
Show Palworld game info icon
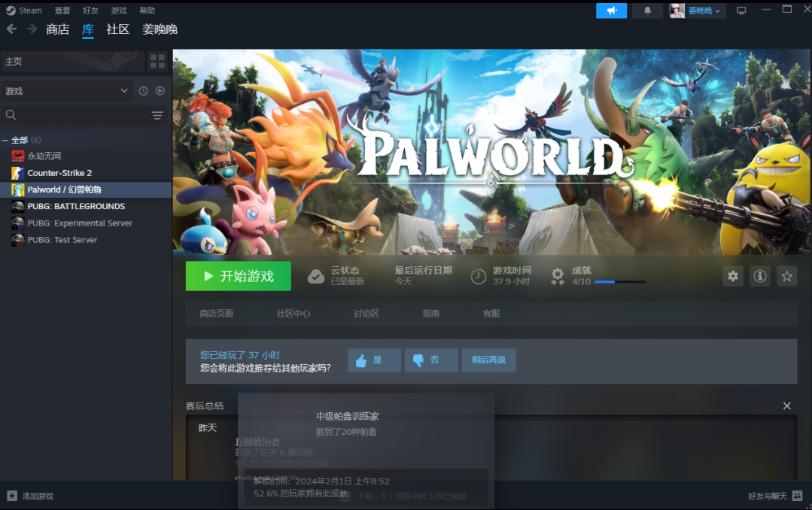[x=760, y=276]
